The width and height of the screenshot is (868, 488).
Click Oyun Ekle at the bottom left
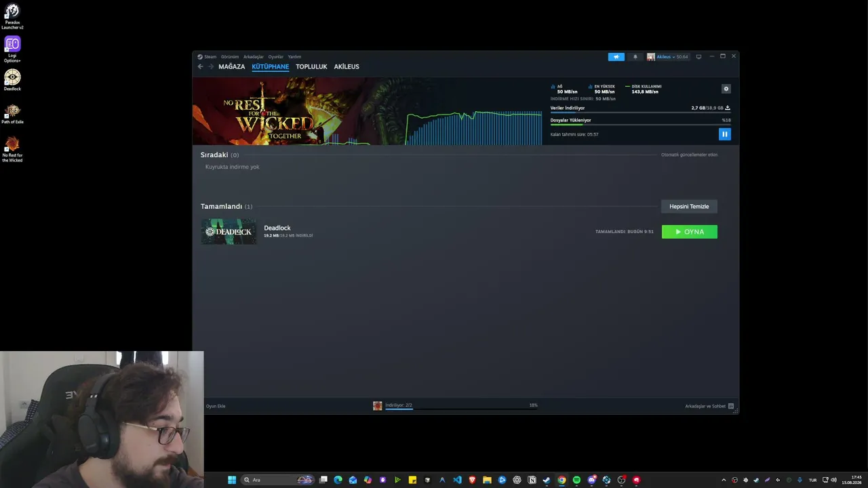pyautogui.click(x=216, y=406)
